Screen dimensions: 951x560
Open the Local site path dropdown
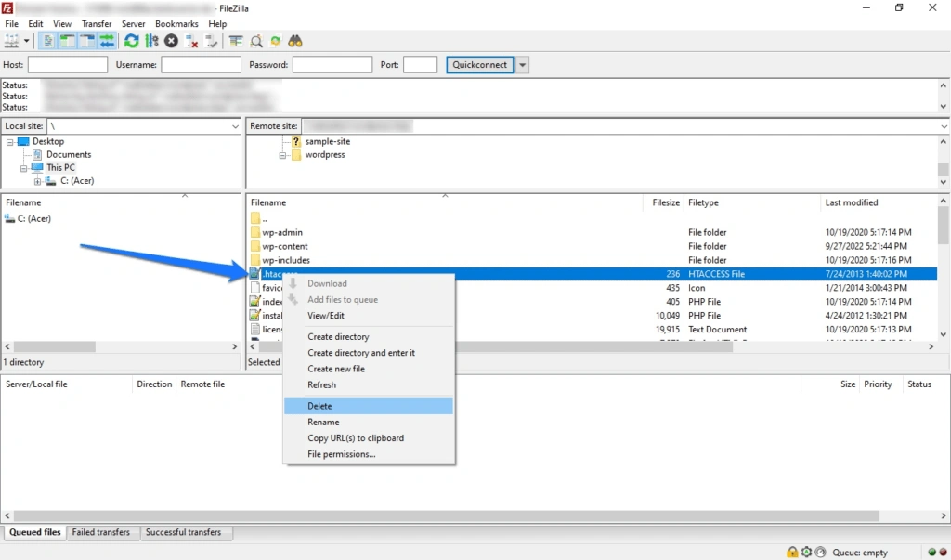pos(235,126)
